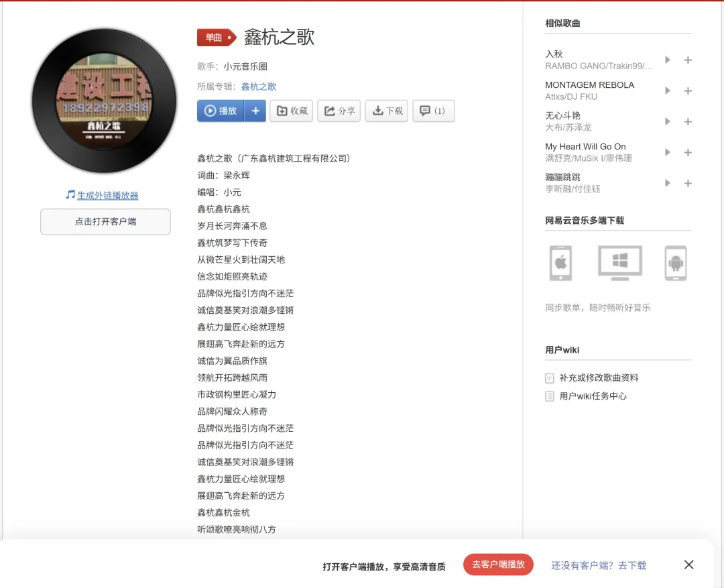Click 去客户端播放 red button

pyautogui.click(x=498, y=565)
